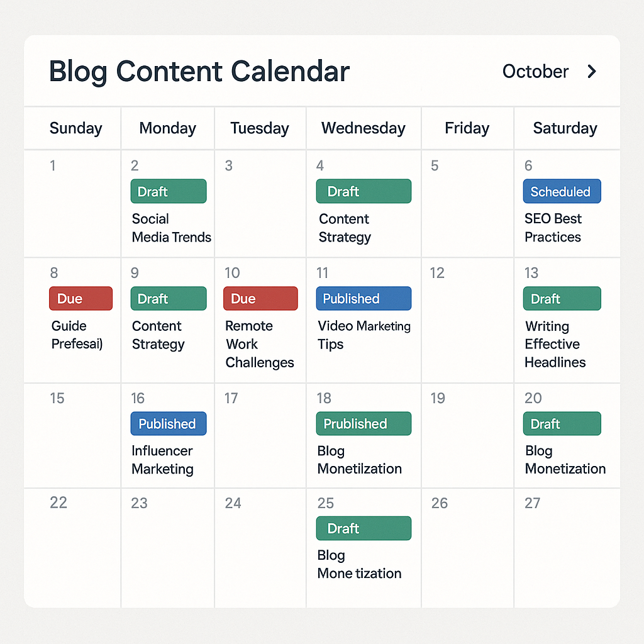Click the Published badge on Influencer Marketing

click(168, 424)
